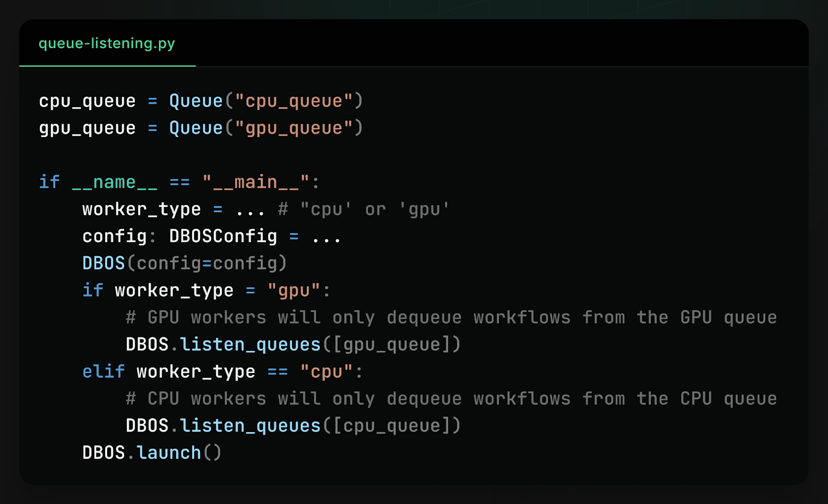Click the comment about GPU workers dequeue

click(x=451, y=317)
